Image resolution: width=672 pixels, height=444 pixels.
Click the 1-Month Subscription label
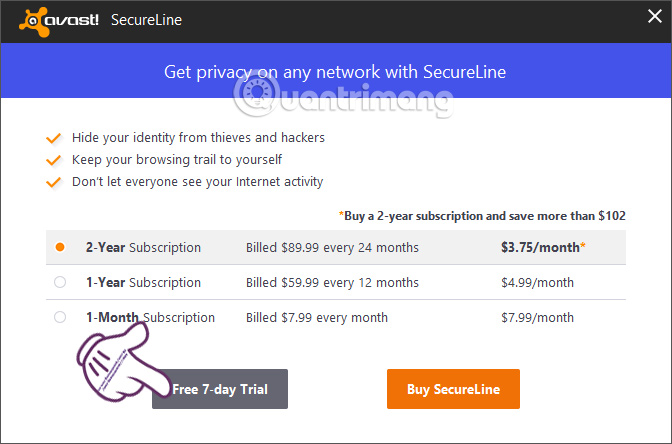coord(150,318)
